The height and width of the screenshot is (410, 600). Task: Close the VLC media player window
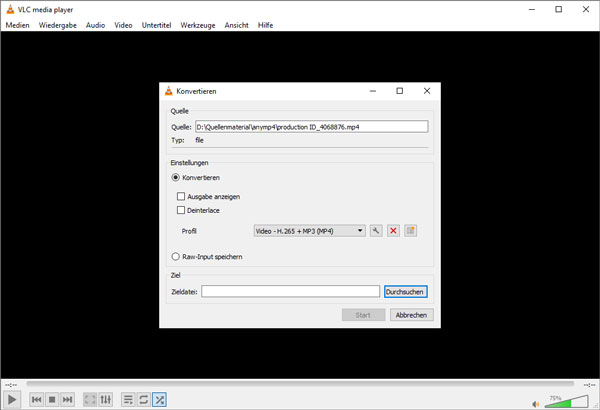(586, 10)
